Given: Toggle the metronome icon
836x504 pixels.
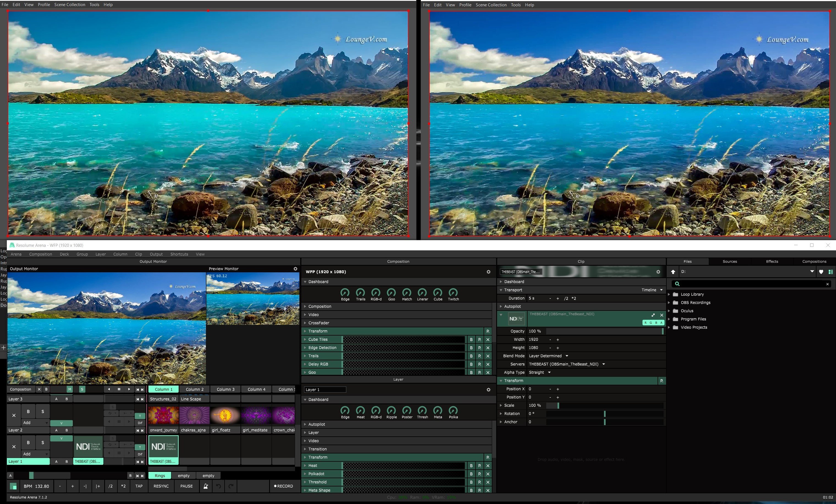Looking at the screenshot, I should click(x=206, y=486).
